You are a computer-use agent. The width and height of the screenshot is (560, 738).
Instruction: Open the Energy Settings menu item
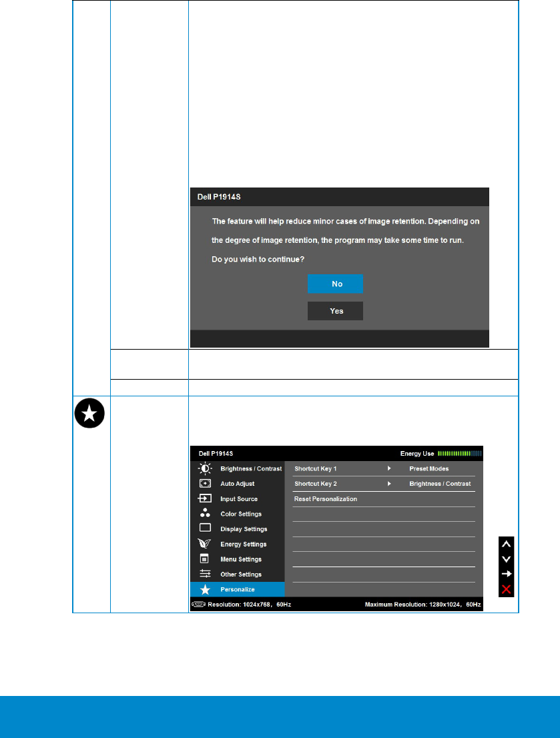[x=244, y=544]
